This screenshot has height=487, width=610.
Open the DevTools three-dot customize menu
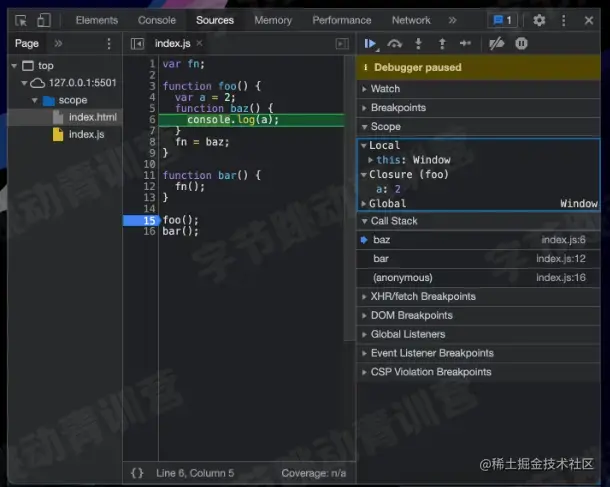click(563, 20)
